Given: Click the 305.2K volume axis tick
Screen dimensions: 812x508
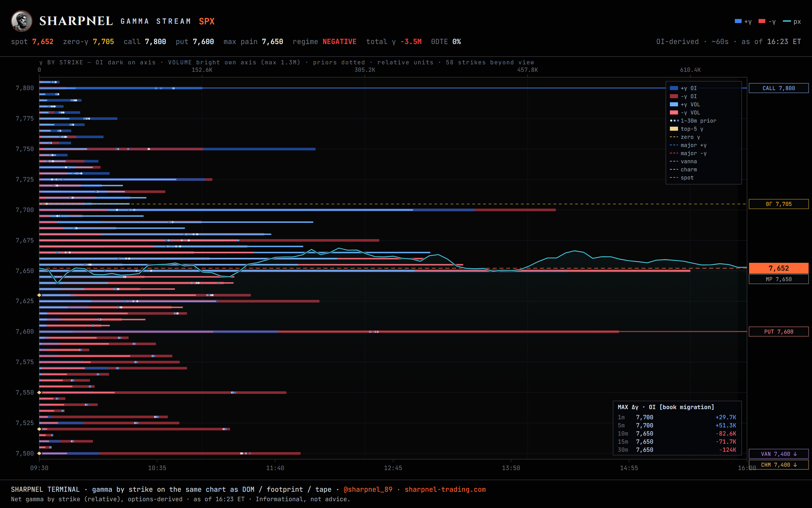Looking at the screenshot, I should [365, 70].
